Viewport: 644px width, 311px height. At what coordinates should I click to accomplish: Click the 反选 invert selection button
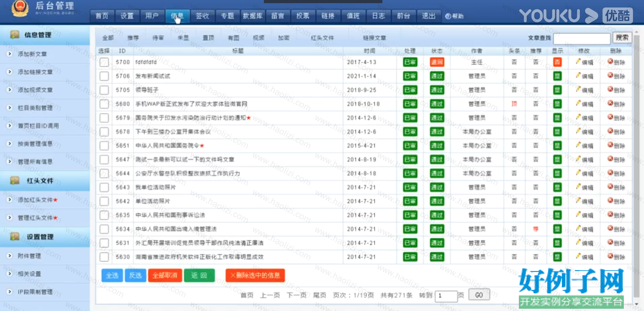tap(135, 275)
